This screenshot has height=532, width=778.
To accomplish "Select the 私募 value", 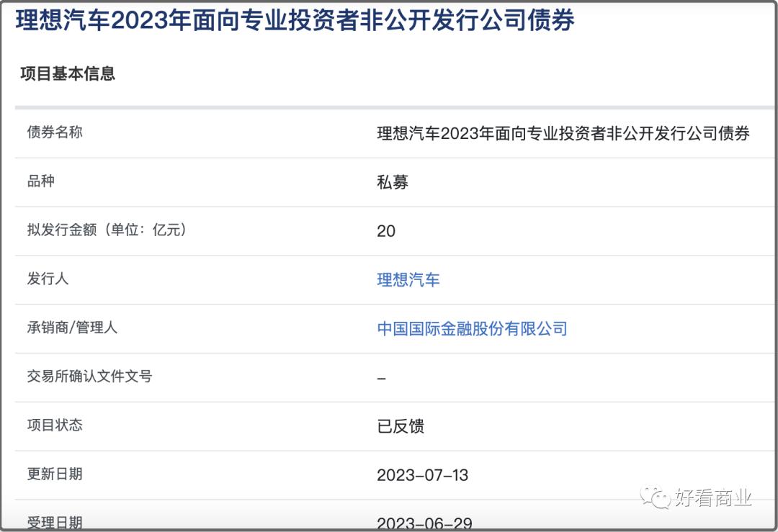I will (x=393, y=182).
